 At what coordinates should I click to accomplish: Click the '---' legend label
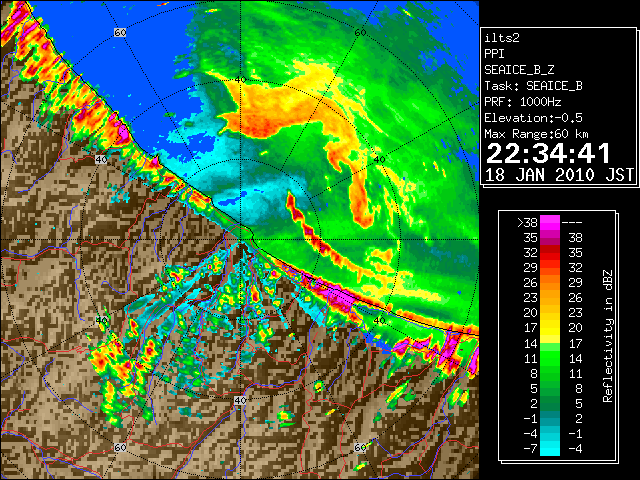pos(572,223)
